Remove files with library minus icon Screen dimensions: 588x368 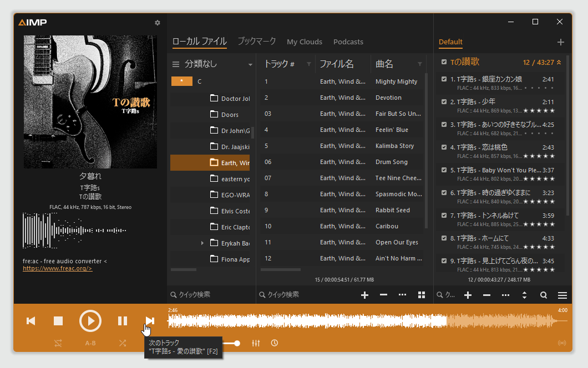point(383,295)
